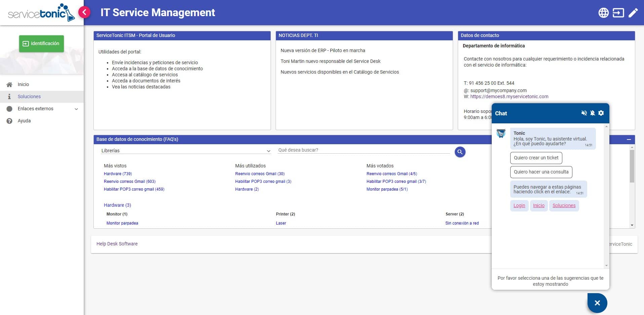
Task: Expand the Enlaces externos menu
Action: 76,109
